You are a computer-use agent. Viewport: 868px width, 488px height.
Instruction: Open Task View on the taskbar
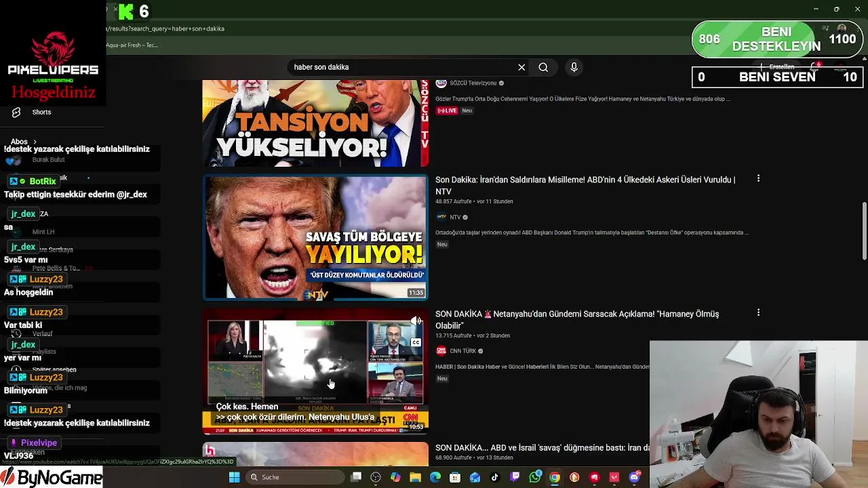[356, 477]
